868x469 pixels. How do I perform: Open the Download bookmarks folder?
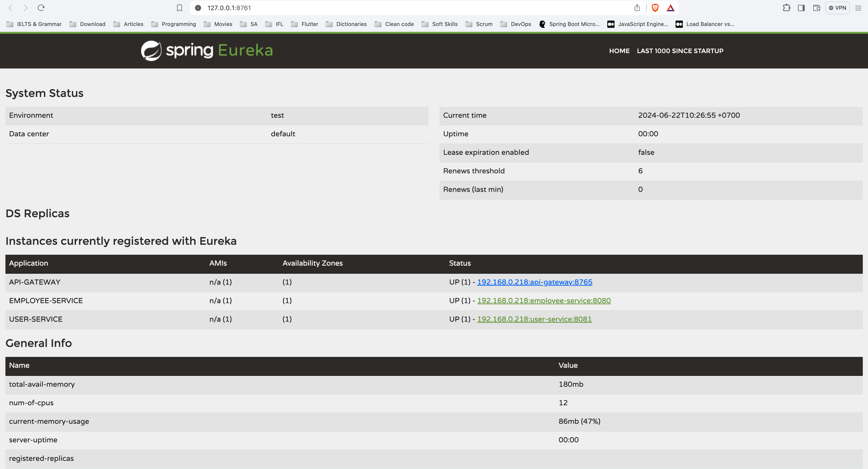[x=87, y=24]
